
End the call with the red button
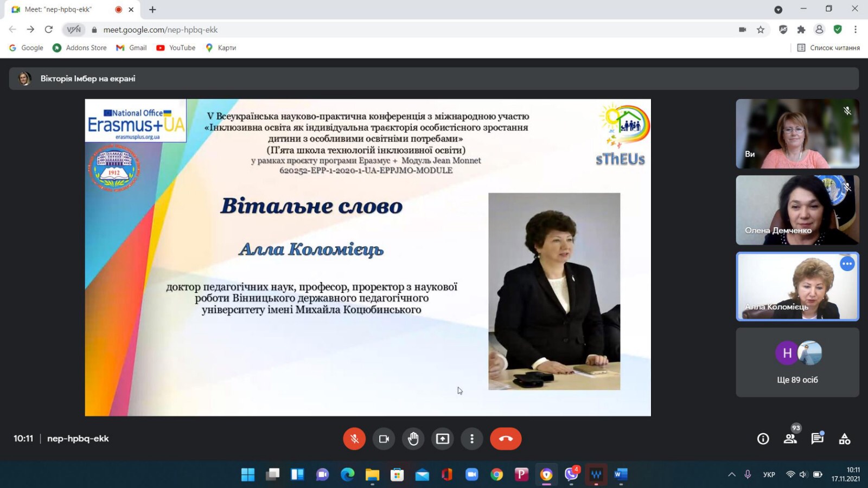pyautogui.click(x=505, y=439)
